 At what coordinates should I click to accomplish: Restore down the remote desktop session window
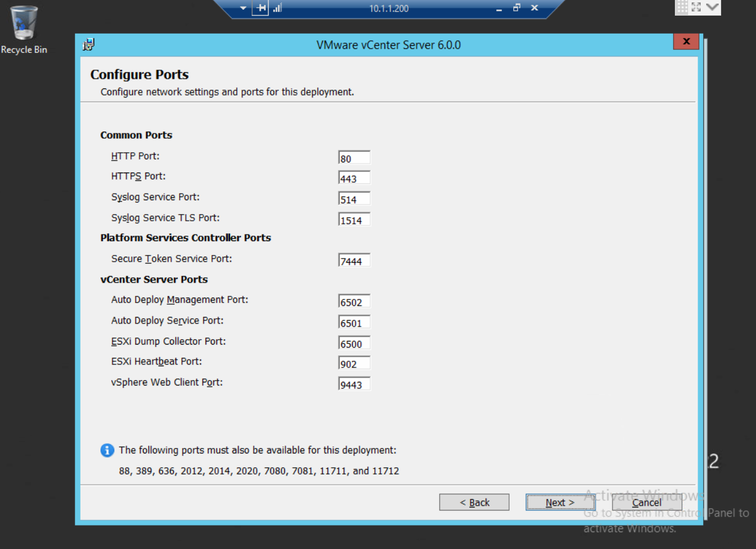tap(516, 8)
